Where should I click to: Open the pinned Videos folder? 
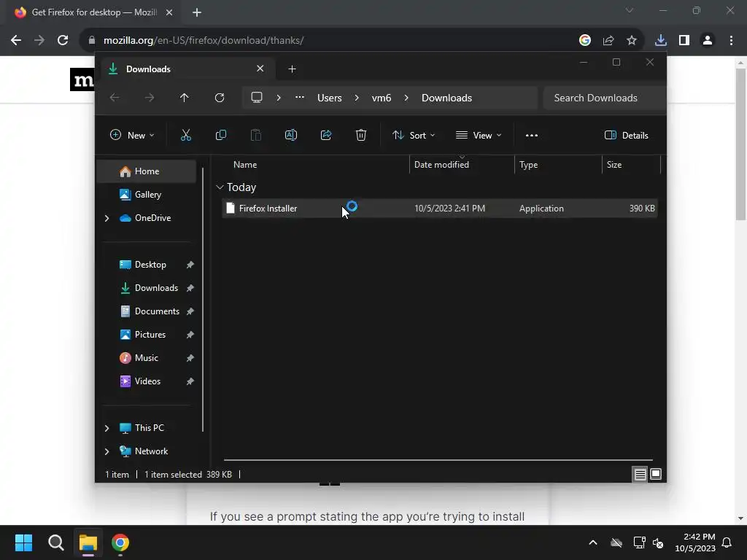tap(146, 381)
